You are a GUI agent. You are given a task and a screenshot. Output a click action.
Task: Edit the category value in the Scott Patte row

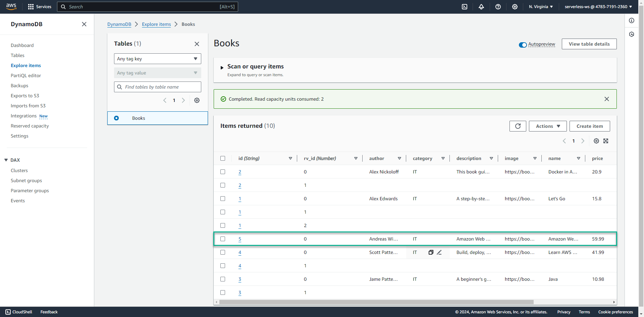tap(439, 252)
